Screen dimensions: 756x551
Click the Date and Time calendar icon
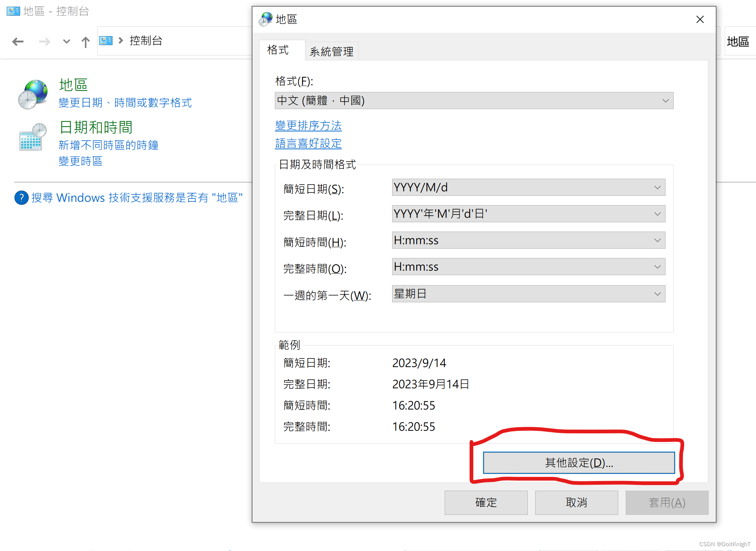pos(33,137)
